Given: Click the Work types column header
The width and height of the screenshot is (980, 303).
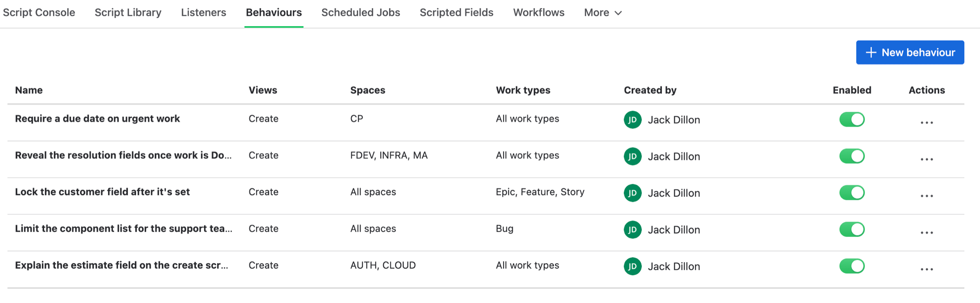Looking at the screenshot, I should pos(523,90).
